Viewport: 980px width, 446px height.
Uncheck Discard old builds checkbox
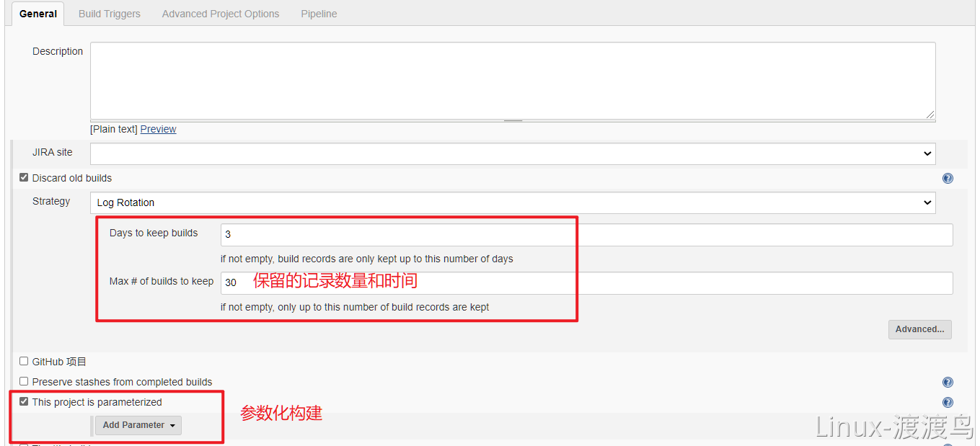(x=24, y=177)
